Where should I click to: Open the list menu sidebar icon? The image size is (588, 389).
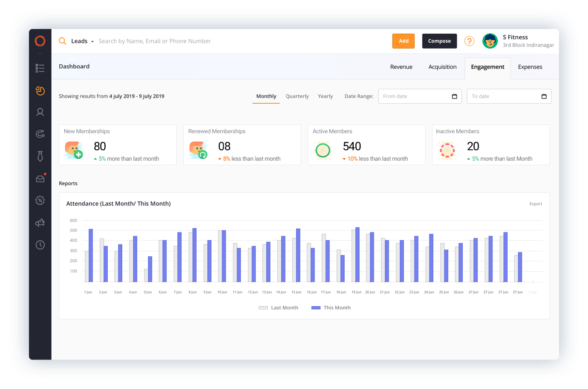(40, 68)
